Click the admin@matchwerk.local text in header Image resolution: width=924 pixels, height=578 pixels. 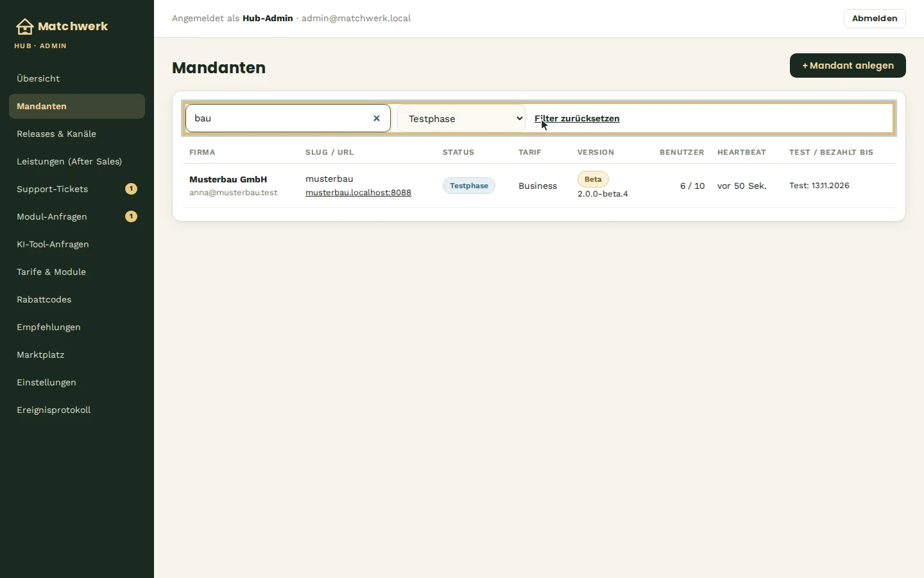click(356, 19)
